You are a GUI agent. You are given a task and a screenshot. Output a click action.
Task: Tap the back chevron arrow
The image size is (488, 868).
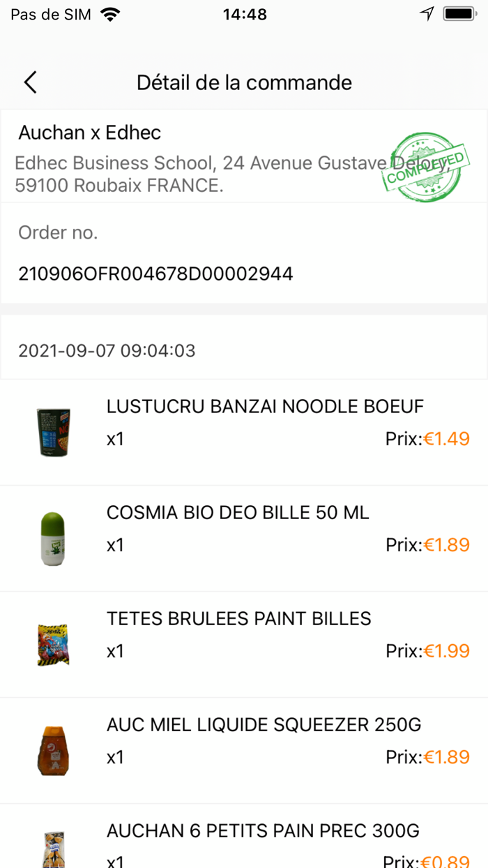click(x=29, y=82)
